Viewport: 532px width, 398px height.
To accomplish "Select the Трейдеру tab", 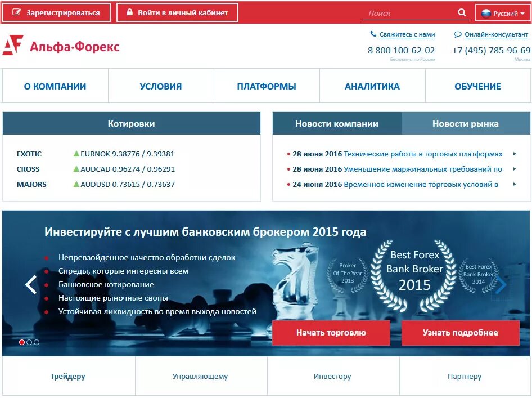I will pyautogui.click(x=68, y=376).
